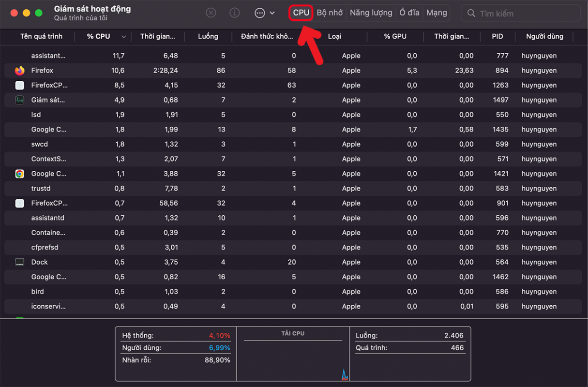This screenshot has height=387, width=588.
Task: Click the Giám sát activity monitor icon
Action: [x=19, y=100]
